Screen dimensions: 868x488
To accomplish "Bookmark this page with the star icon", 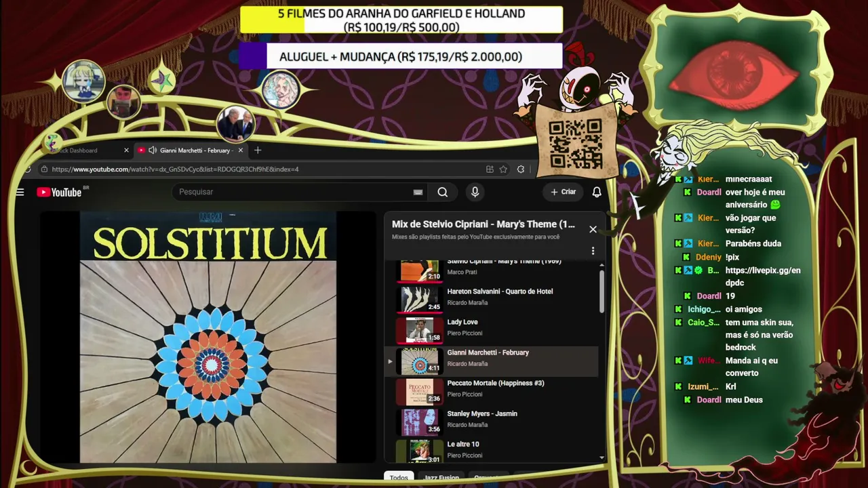I will (x=503, y=169).
